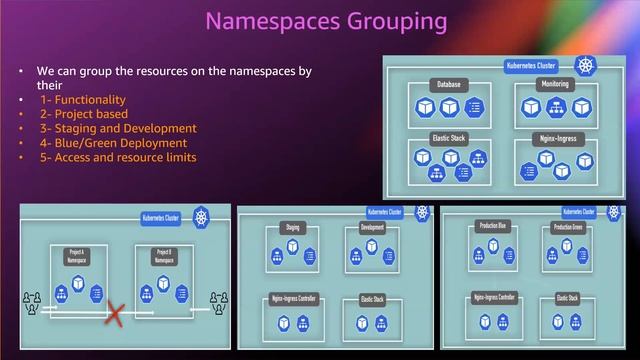Click the 'We can group the resources' sentence
Viewport: 640px width, 360px height.
click(x=174, y=78)
